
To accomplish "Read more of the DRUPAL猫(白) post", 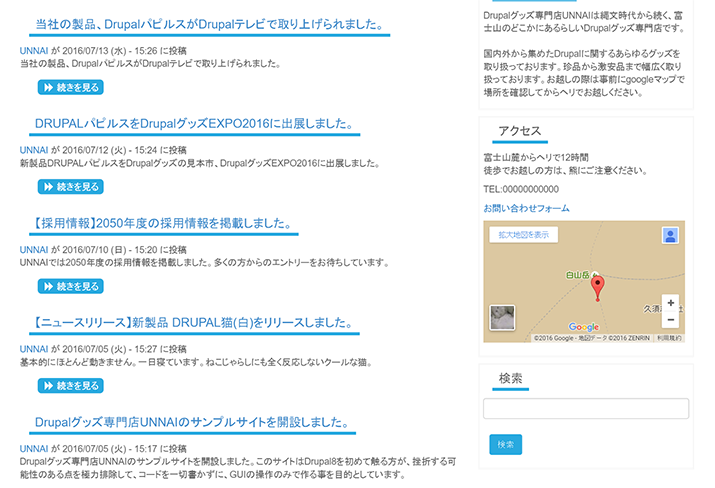I will coord(70,385).
